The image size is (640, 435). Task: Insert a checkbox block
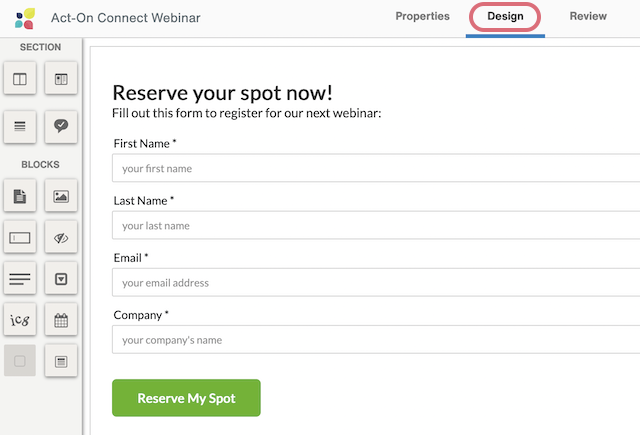pos(20,361)
